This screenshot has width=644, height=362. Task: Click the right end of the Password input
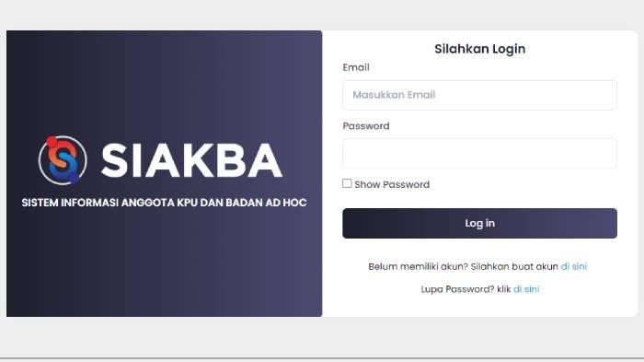coord(610,154)
